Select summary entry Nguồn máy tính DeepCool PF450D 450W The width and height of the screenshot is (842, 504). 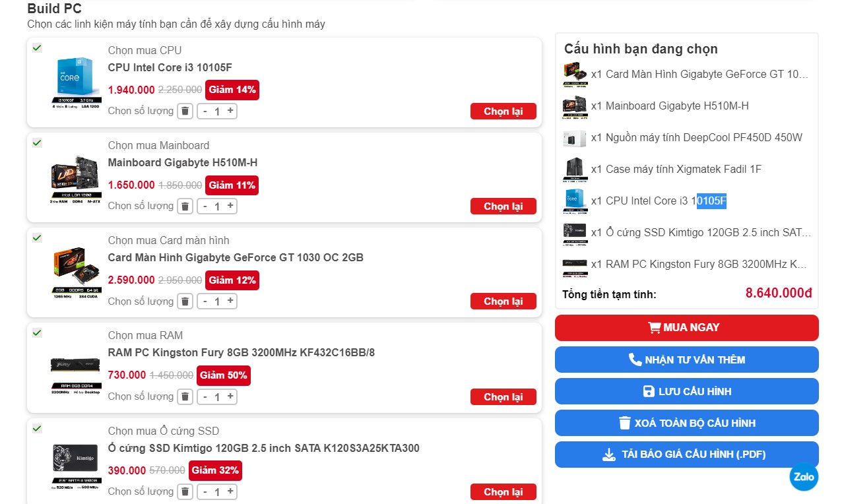697,137
